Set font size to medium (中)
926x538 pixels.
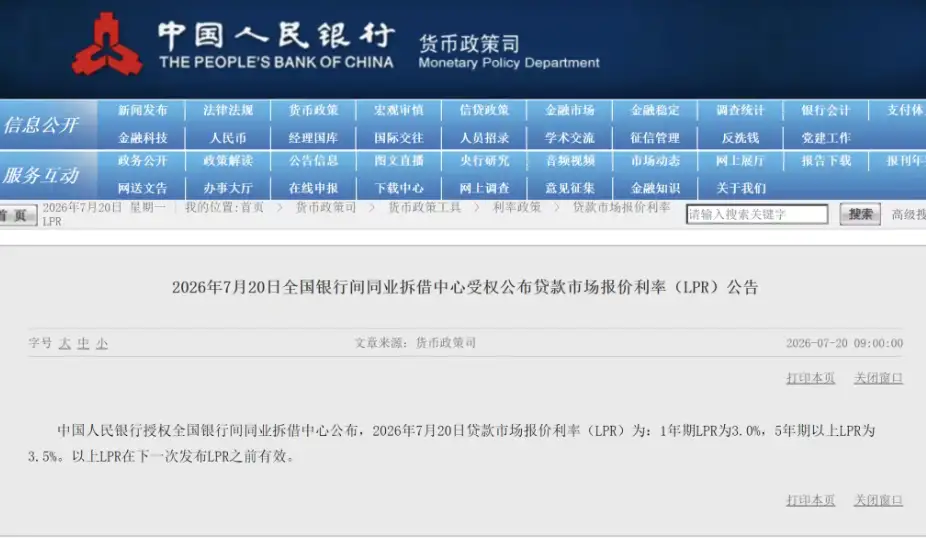[x=83, y=343]
